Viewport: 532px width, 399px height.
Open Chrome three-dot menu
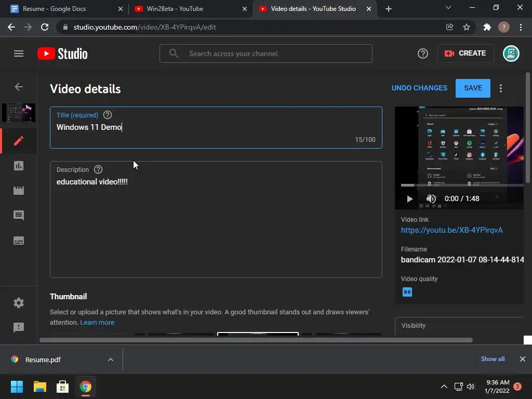point(521,27)
